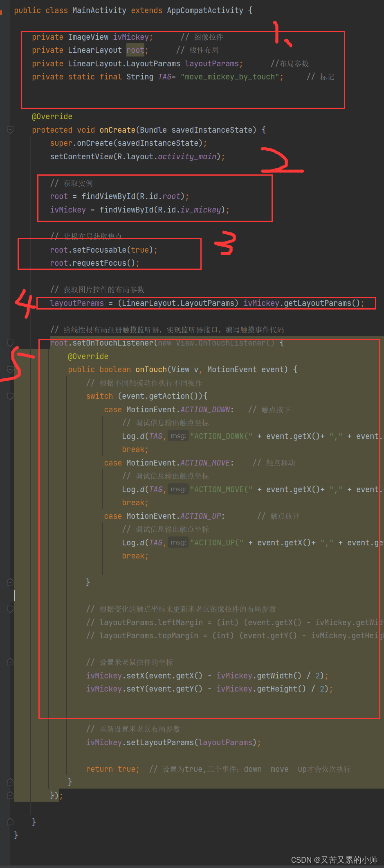Click iv_mickey in the findViewById call
Image resolution: width=384 pixels, height=868 pixels.
click(x=200, y=210)
